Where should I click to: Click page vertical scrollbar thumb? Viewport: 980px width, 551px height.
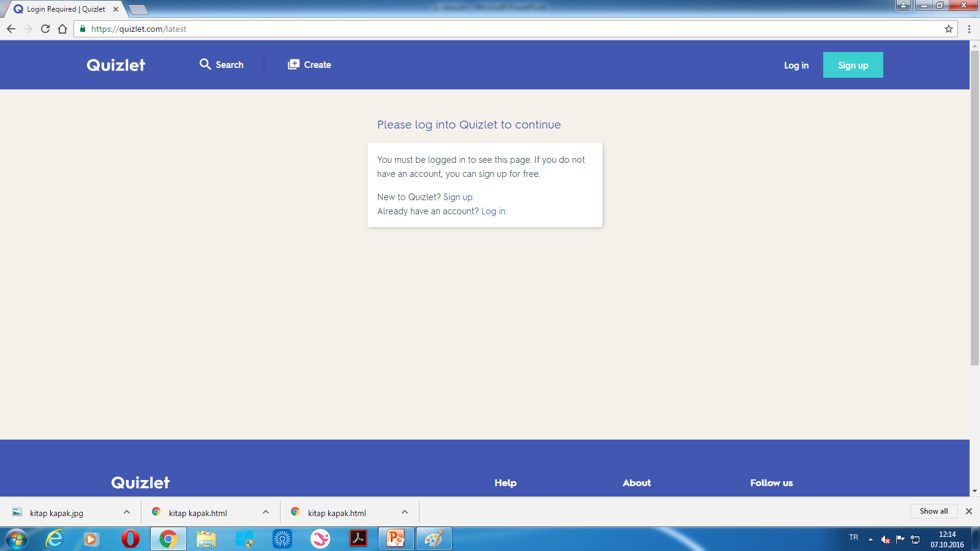point(974,208)
